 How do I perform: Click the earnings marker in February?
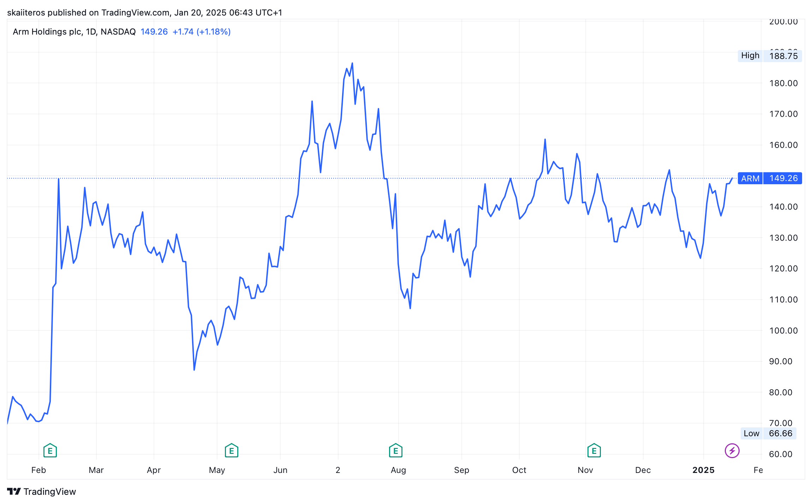[50, 451]
